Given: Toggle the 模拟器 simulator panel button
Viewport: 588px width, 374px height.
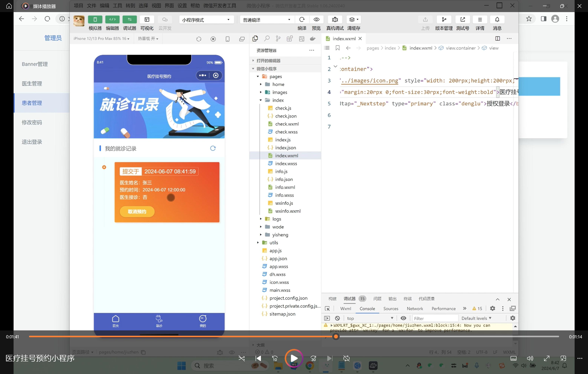Looking at the screenshot, I should 95,20.
